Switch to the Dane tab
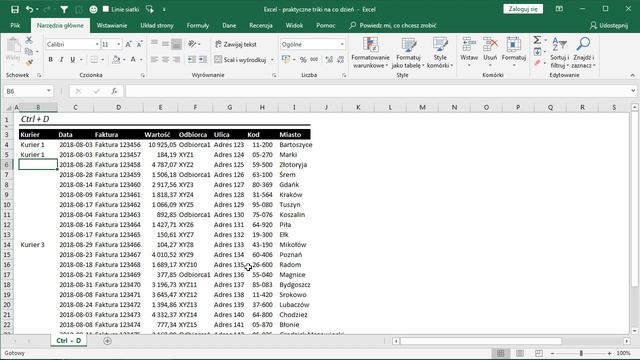The width and height of the screenshot is (640, 360). coord(229,25)
